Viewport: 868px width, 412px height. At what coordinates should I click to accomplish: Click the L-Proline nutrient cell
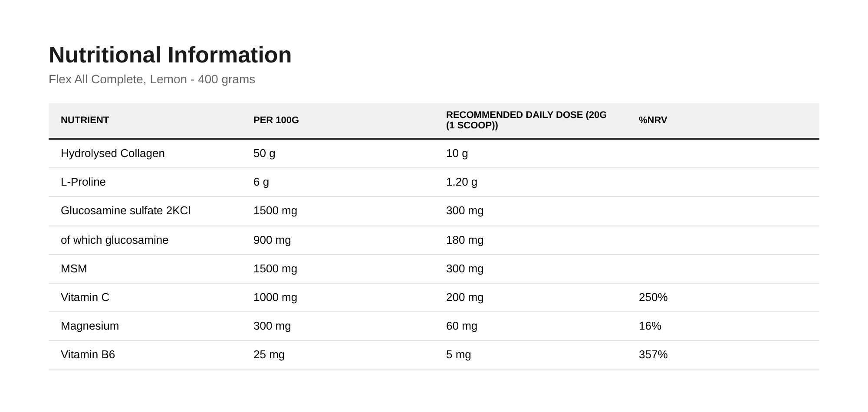83,182
